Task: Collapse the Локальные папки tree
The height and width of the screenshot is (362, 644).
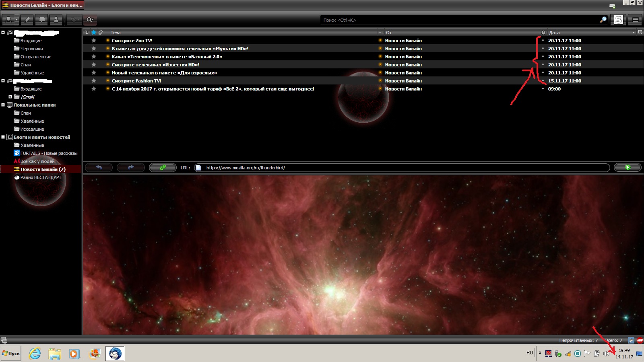Action: point(3,105)
